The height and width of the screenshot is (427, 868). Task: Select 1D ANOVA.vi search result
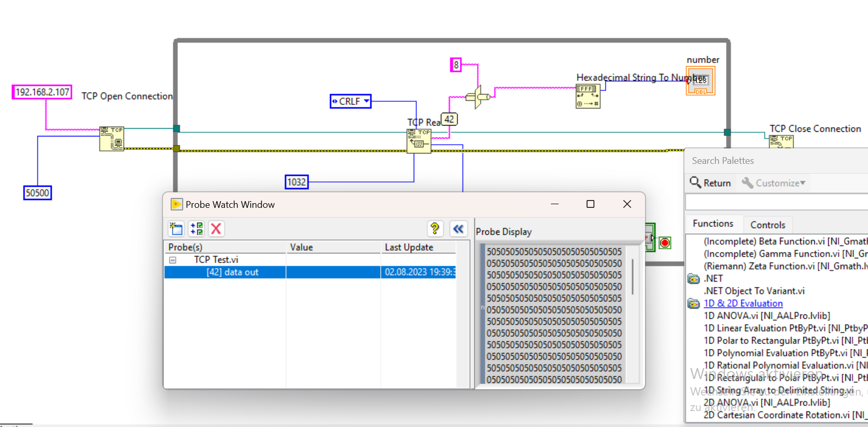(767, 316)
